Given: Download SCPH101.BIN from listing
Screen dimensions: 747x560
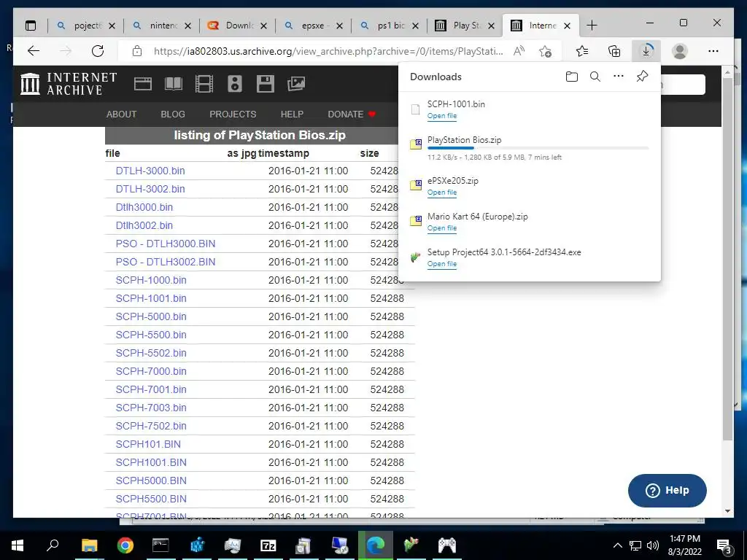Looking at the screenshot, I should coord(148,444).
